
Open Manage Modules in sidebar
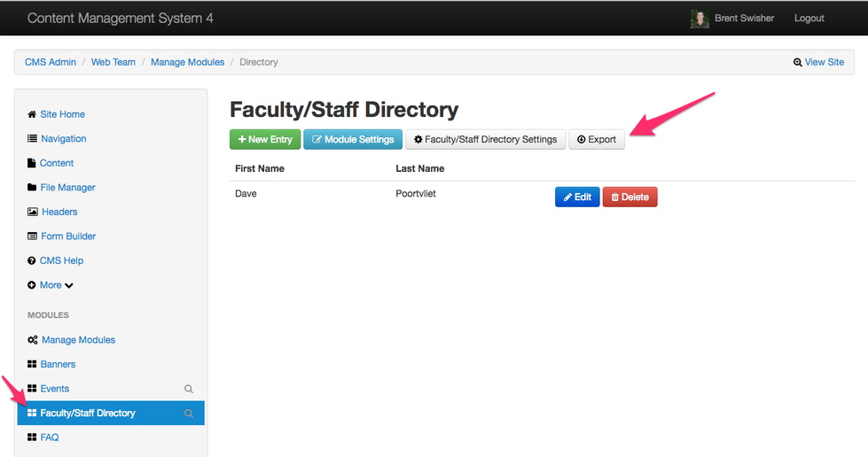pyautogui.click(x=78, y=340)
